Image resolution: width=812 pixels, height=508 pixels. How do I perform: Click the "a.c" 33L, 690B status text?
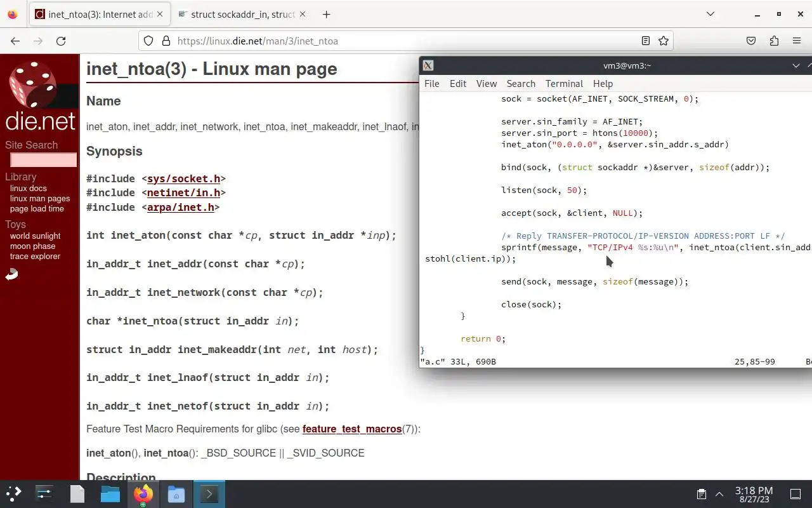(458, 362)
